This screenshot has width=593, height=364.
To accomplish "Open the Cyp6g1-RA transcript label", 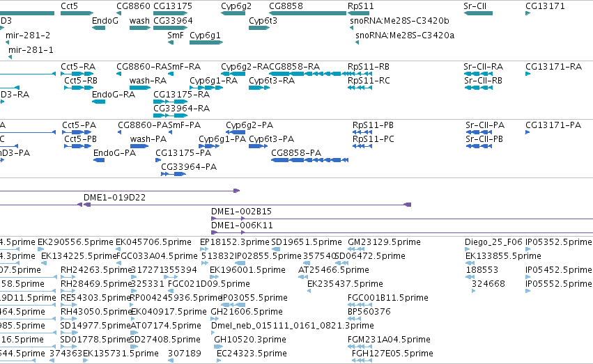I will click(214, 81).
